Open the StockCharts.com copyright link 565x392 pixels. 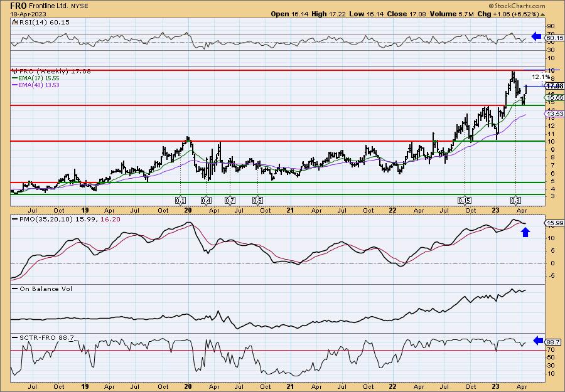(517, 6)
